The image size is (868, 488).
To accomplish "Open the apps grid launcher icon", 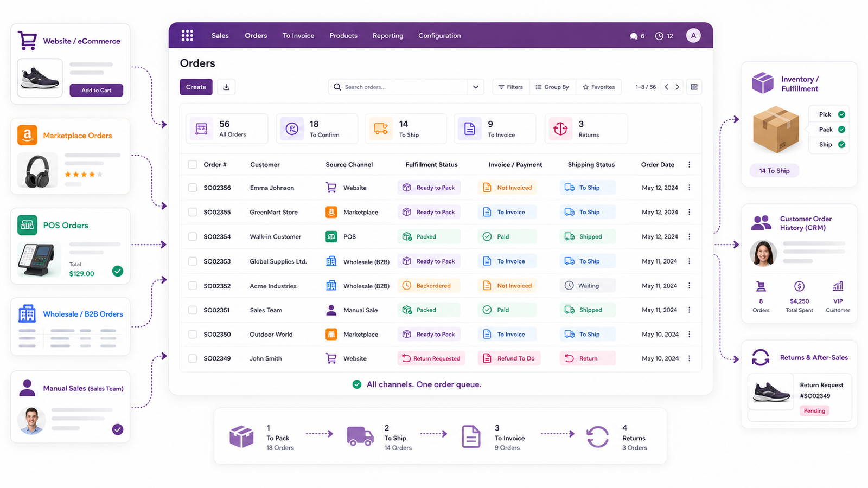I will point(187,36).
